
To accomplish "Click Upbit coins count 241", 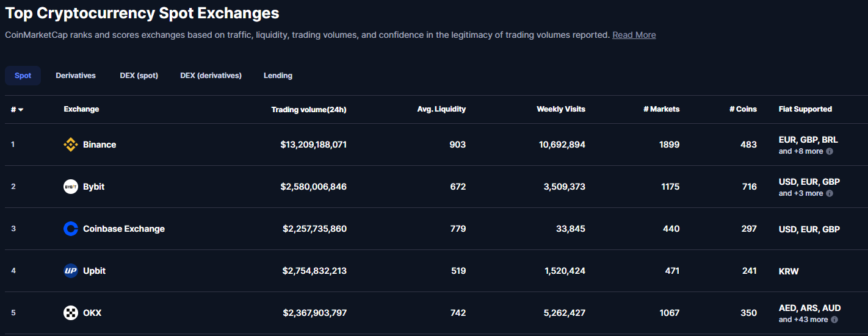I will (x=750, y=271).
